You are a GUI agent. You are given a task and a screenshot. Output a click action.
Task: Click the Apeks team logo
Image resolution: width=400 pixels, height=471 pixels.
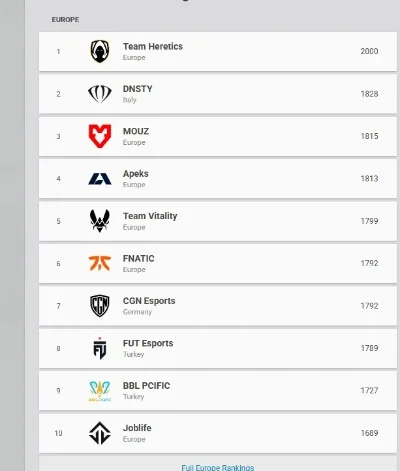coord(100,179)
